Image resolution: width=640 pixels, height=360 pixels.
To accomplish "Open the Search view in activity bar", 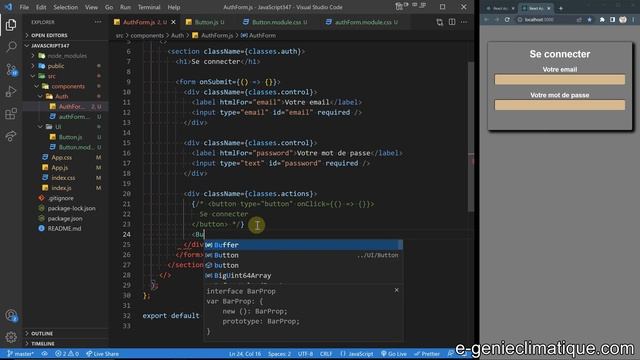I will pos(11,47).
